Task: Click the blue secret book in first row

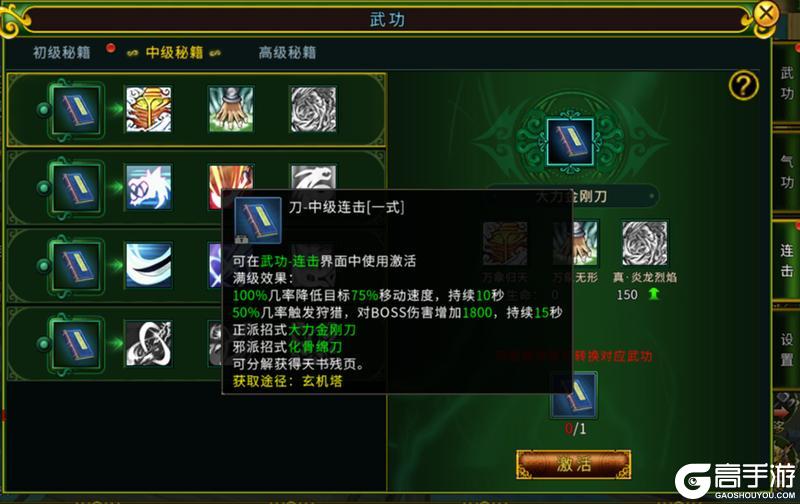Action: point(77,109)
